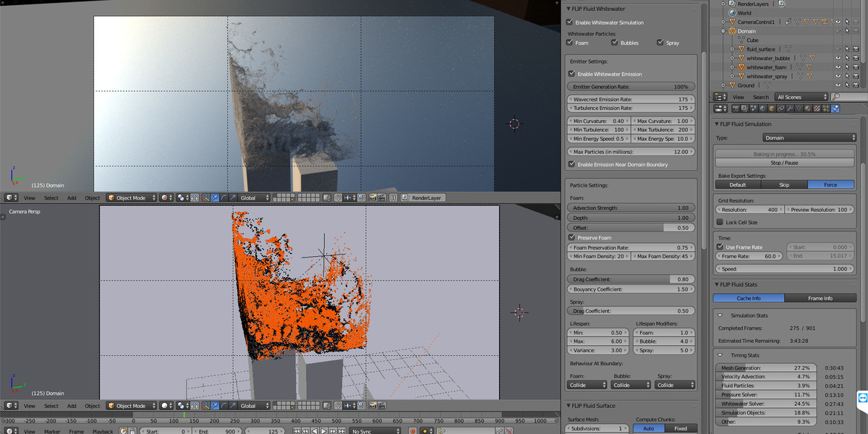Click the World icon in the outliner

coord(732,12)
